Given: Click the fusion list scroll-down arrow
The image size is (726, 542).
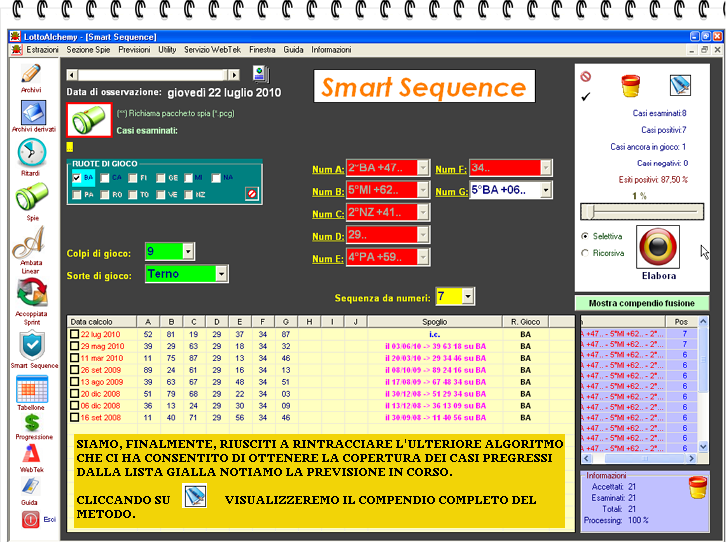Looking at the screenshot, I should (703, 447).
